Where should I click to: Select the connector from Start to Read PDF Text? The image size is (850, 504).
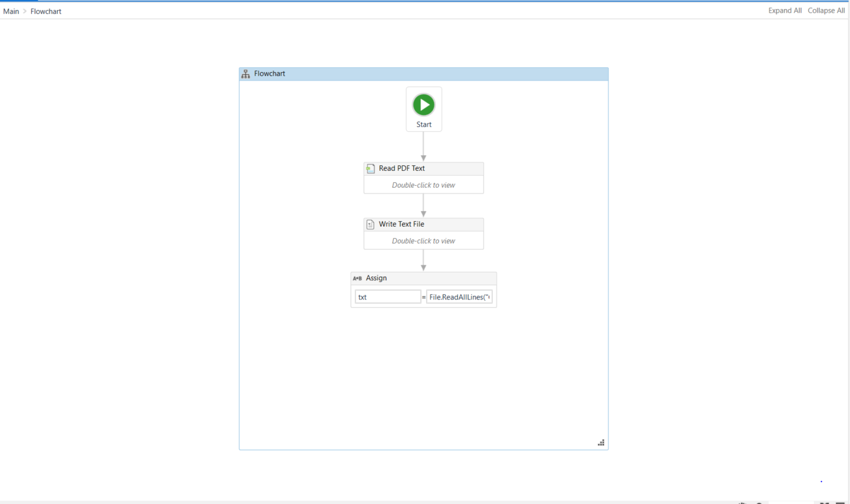click(x=423, y=146)
